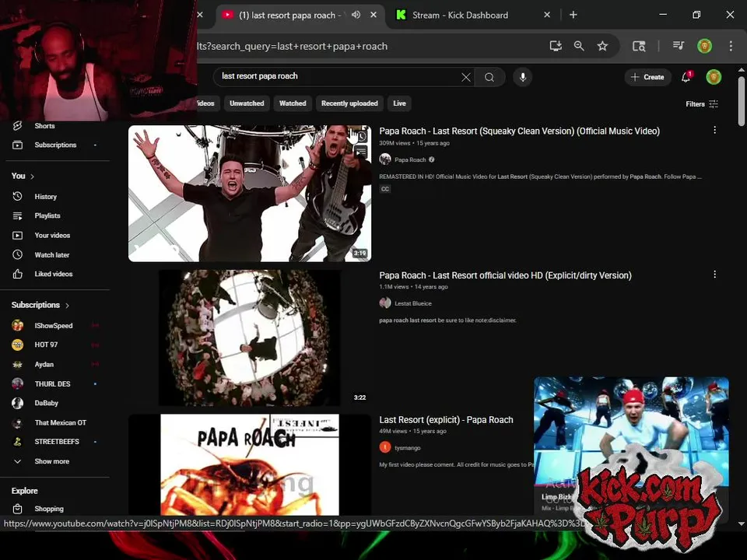The height and width of the screenshot is (560, 747).
Task: Toggle the Watched filter chip
Action: pos(293,103)
